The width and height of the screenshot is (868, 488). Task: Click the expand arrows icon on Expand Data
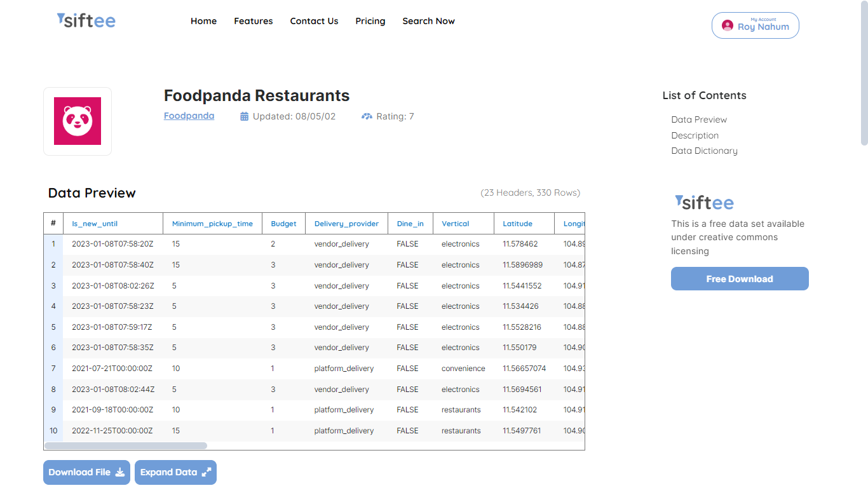[207, 472]
